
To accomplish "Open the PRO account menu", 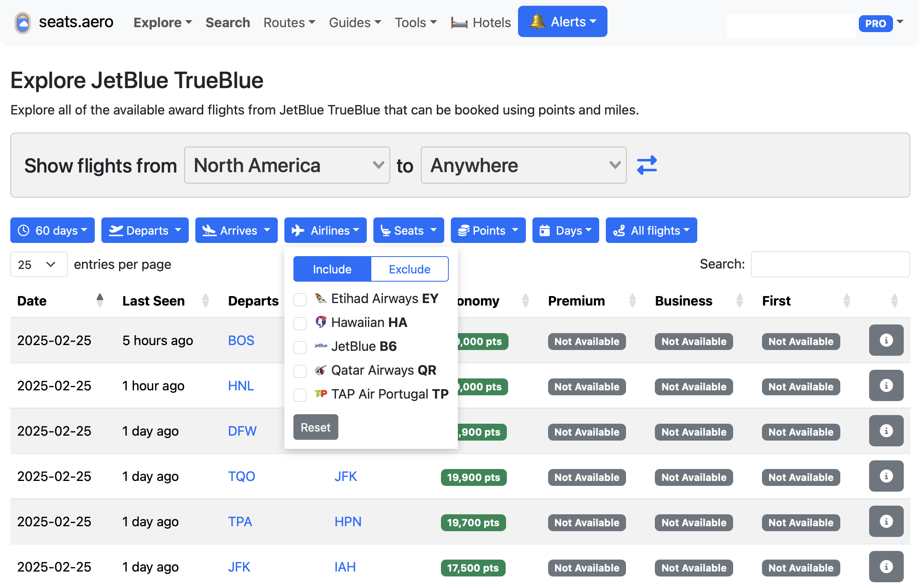I will [881, 23].
